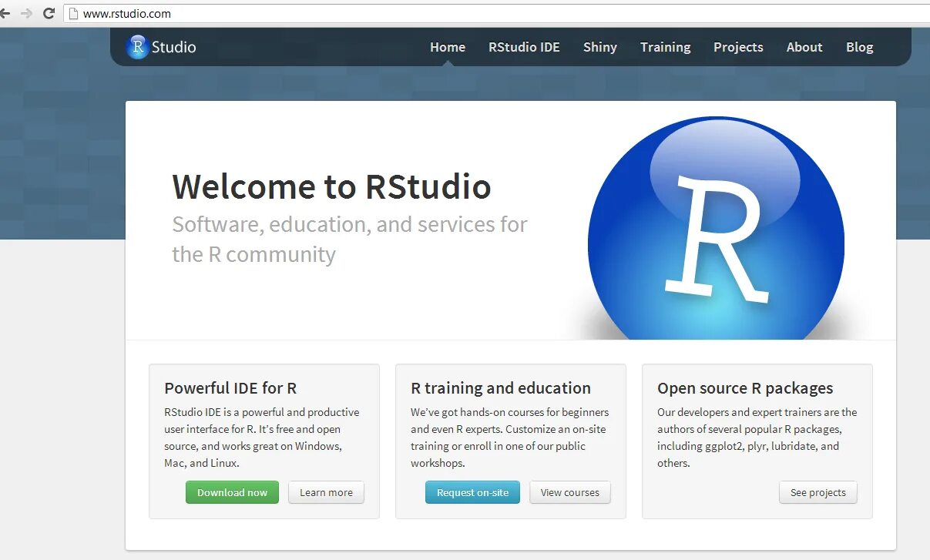Click the View courses button
The image size is (930, 560).
tap(570, 492)
